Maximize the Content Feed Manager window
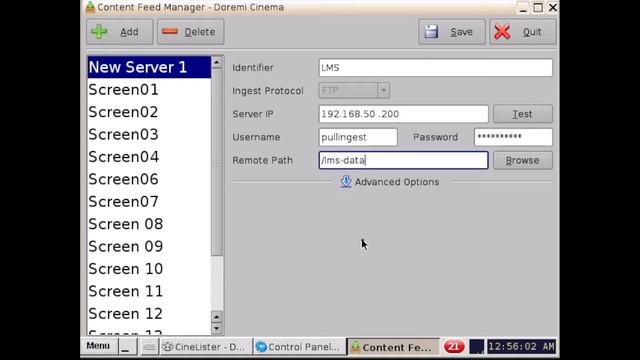 538,8
